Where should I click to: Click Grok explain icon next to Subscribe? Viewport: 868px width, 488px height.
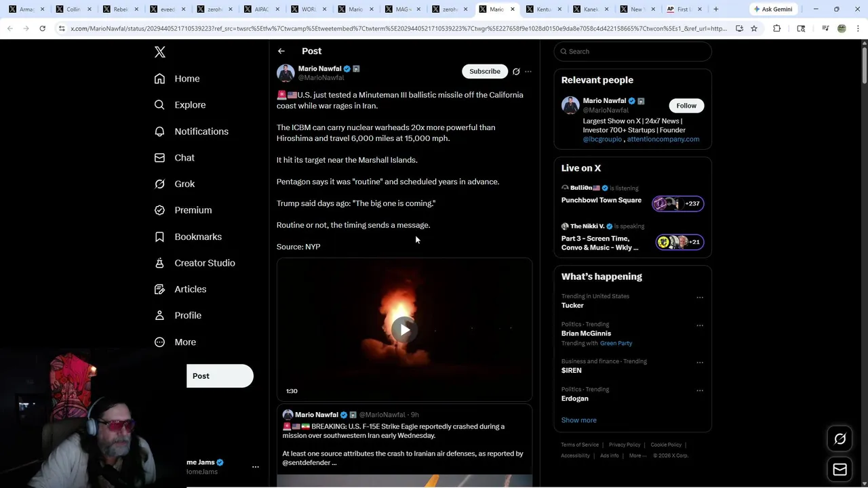tap(516, 71)
